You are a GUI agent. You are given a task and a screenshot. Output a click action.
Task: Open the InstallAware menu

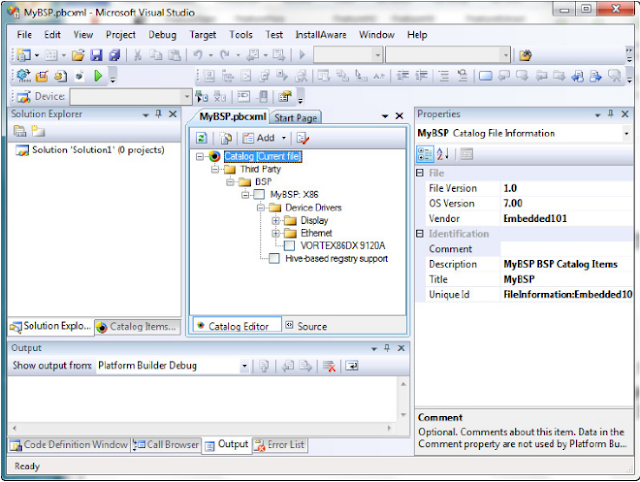(x=321, y=35)
